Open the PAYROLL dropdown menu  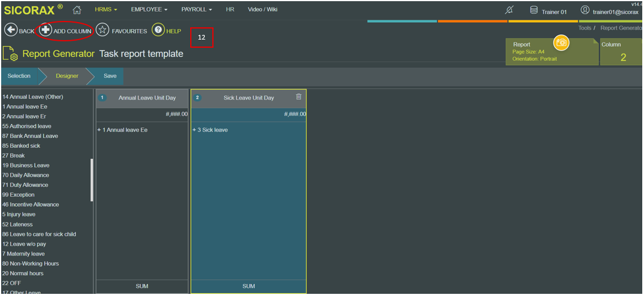[x=197, y=9]
